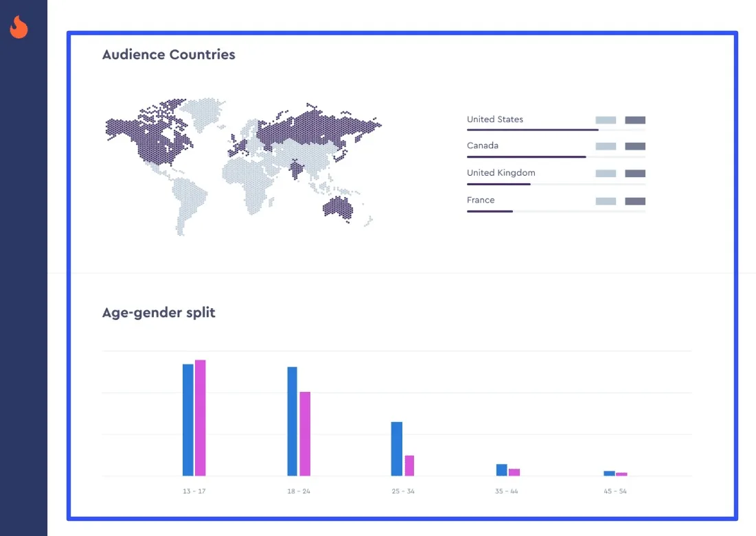Expand the United Kingdom audience row

coord(500,173)
